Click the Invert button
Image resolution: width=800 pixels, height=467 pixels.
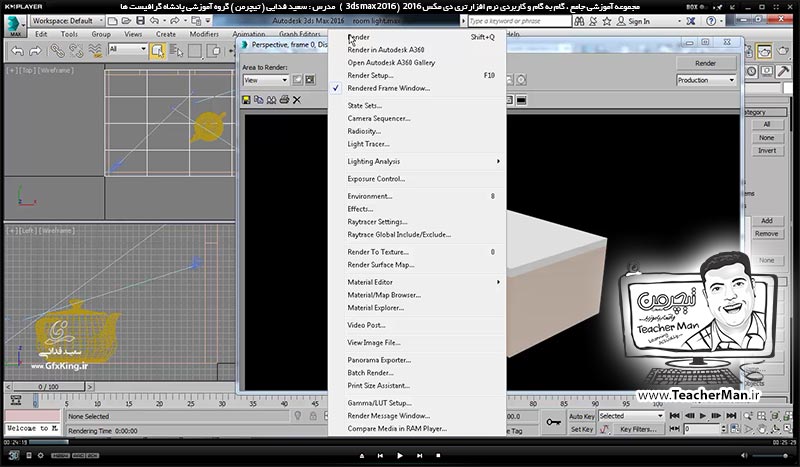(x=767, y=151)
